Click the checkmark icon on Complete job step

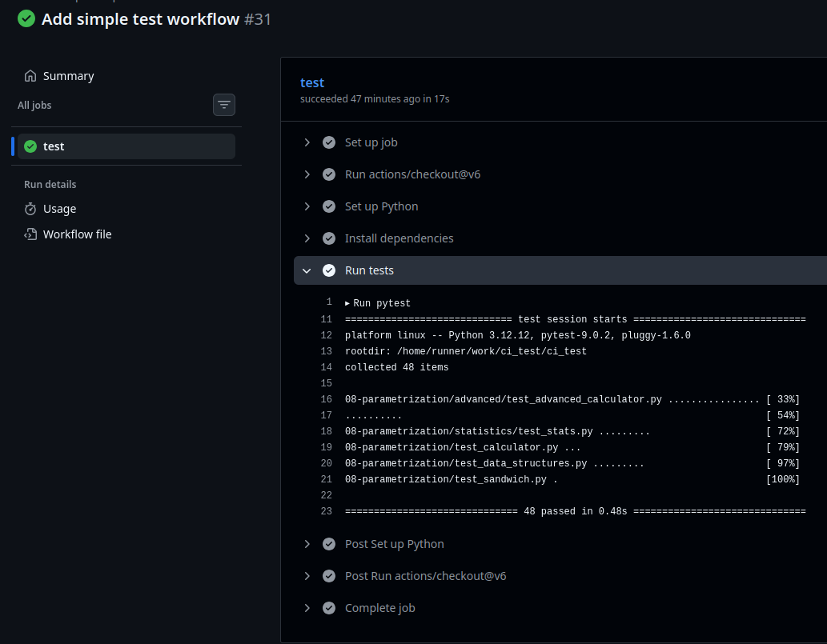329,607
